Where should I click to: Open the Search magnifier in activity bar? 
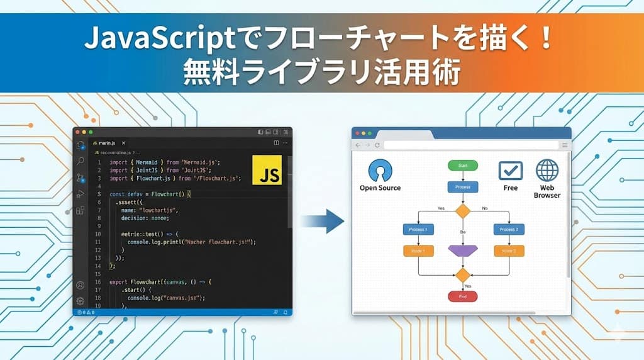coord(80,162)
